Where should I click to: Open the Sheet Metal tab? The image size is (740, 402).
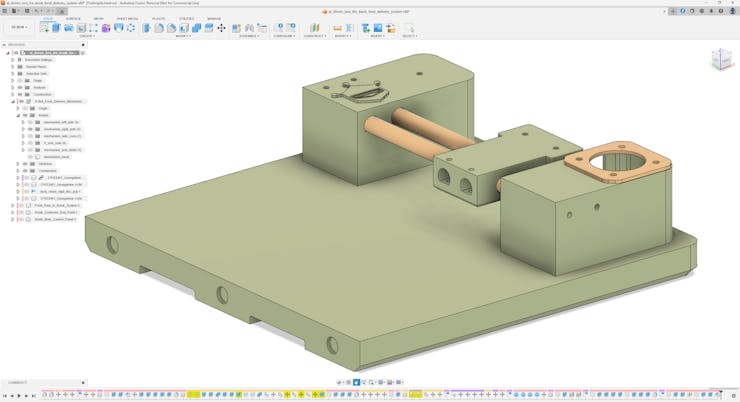(127, 19)
